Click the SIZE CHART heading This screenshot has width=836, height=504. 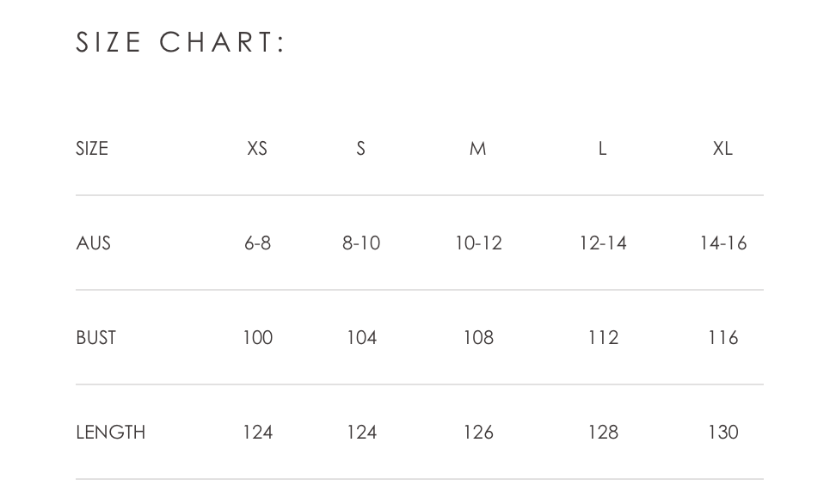(181, 42)
